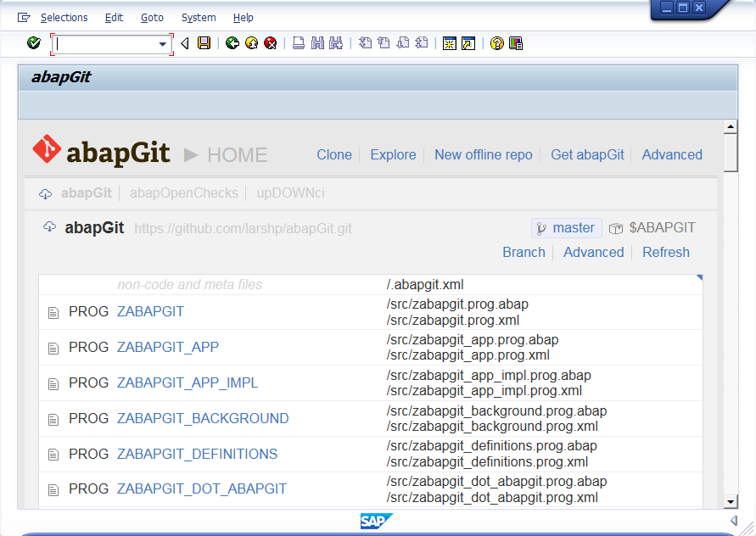Screen dimensions: 756x536
Task: Click the SAP logo at the bottom
Action: pyautogui.click(x=377, y=521)
